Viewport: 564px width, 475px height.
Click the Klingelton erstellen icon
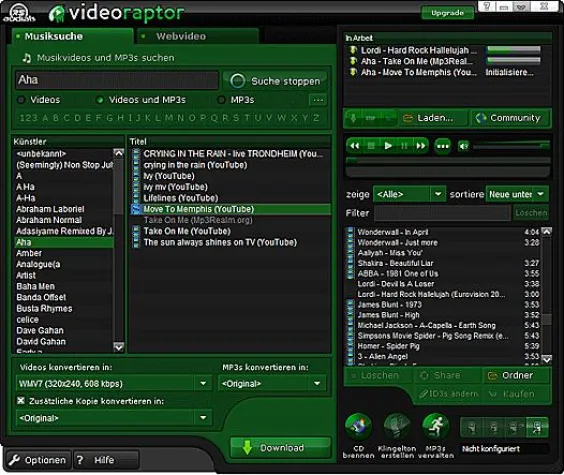[397, 427]
